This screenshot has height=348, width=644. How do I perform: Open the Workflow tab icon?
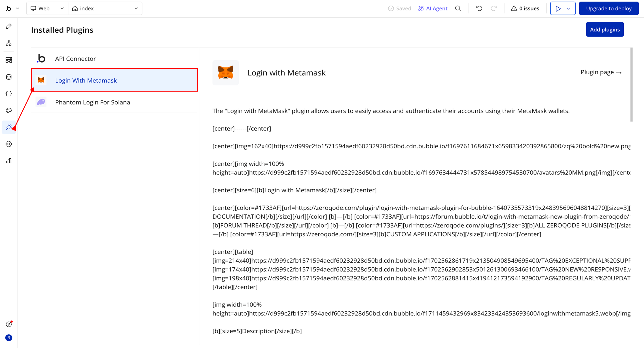tap(9, 43)
